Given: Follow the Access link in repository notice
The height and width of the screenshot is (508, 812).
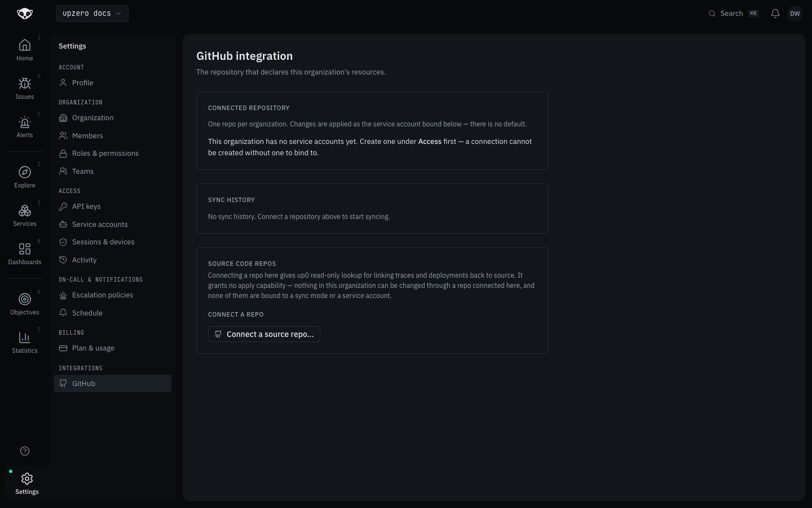Looking at the screenshot, I should 430,142.
